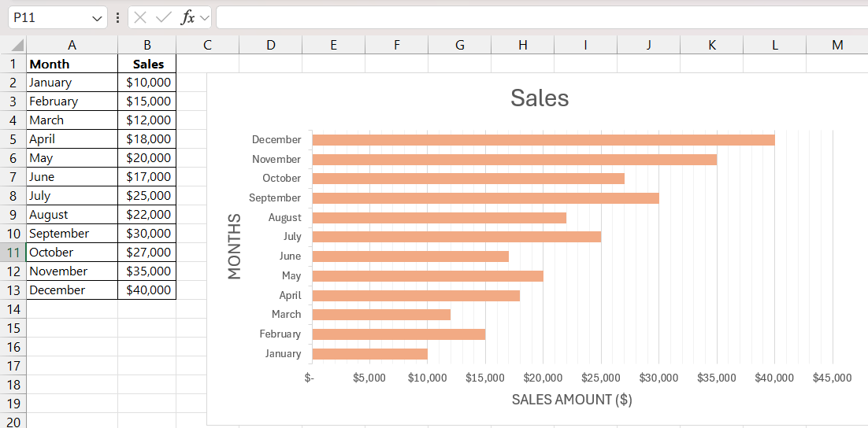The image size is (868, 428).
Task: Select the October category label on chart
Action: coord(282,178)
